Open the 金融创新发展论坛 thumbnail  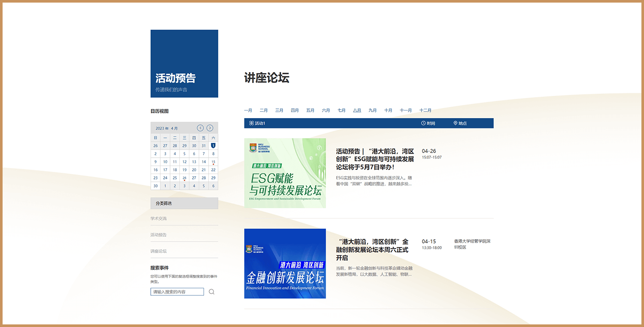coord(285,263)
